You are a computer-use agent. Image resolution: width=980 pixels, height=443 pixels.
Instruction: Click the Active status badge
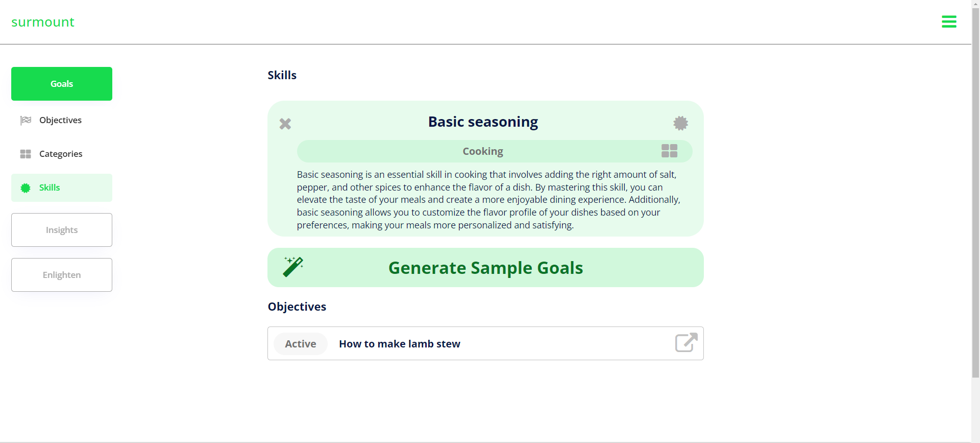tap(301, 344)
